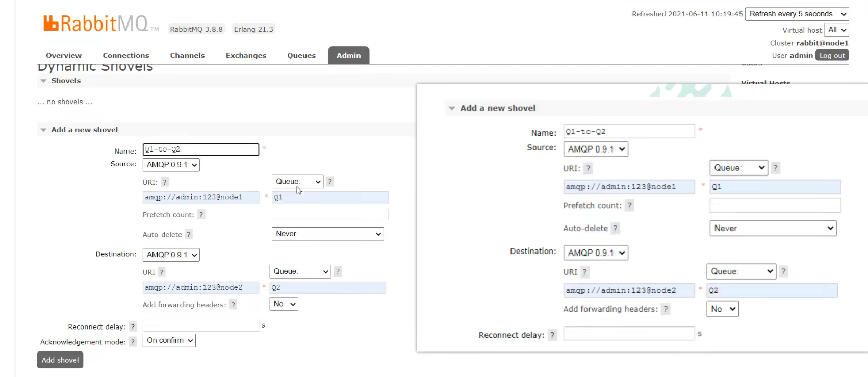
Task: Open forwarding headers help in enlarged panel
Action: point(666,309)
